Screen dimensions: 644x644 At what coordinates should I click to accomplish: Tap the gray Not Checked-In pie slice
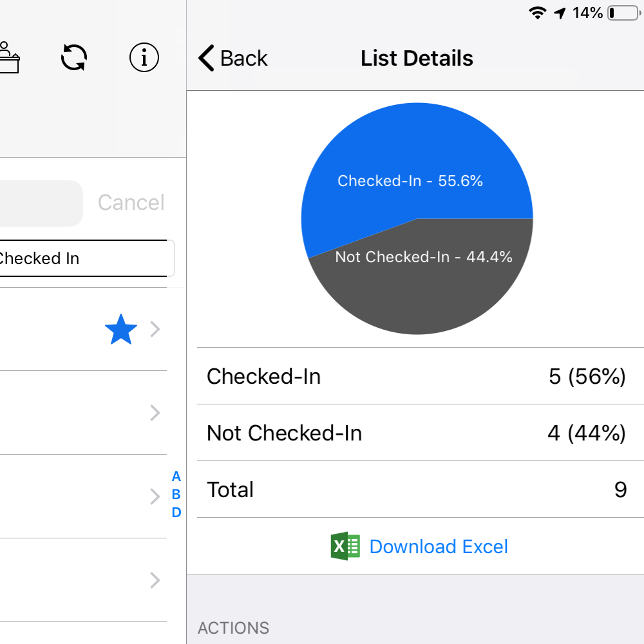(422, 290)
